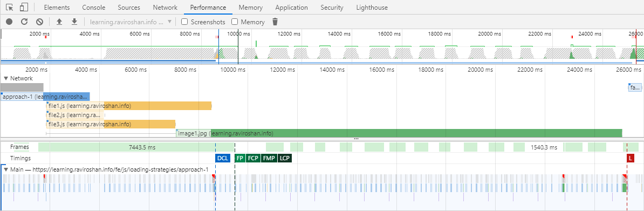Open the Lighthouse tab
The width and height of the screenshot is (644, 211).
pyautogui.click(x=372, y=8)
